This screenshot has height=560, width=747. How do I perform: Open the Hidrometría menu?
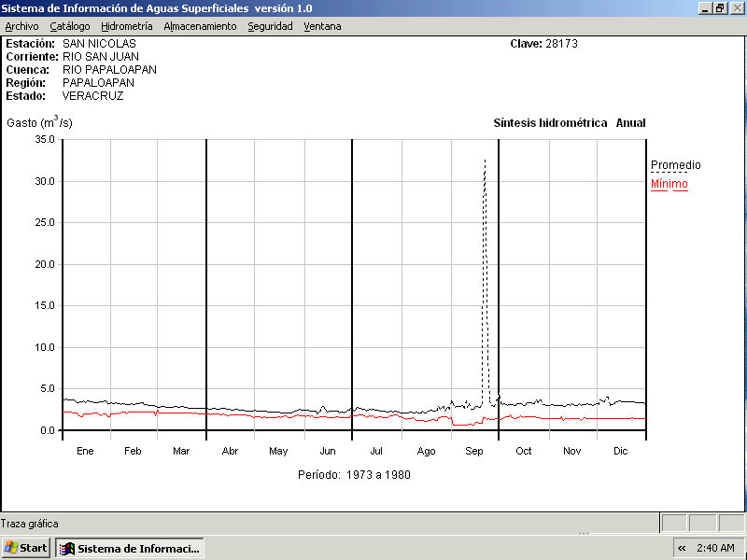(127, 26)
